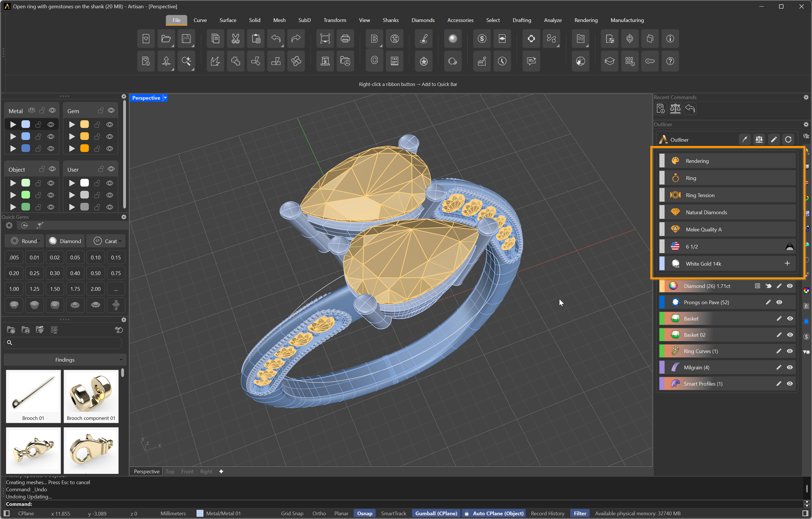812x519 pixels.
Task: Open a file with the folder icon
Action: click(x=166, y=39)
